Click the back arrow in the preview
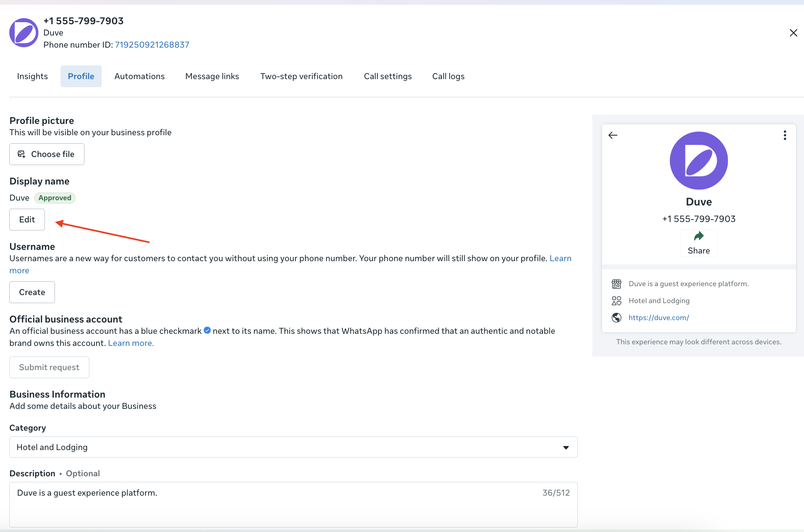The width and height of the screenshot is (804, 532). click(613, 135)
